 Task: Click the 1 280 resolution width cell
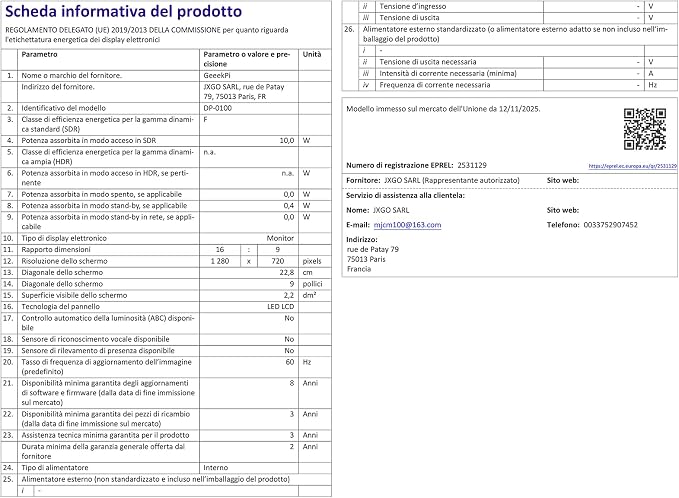220,261
